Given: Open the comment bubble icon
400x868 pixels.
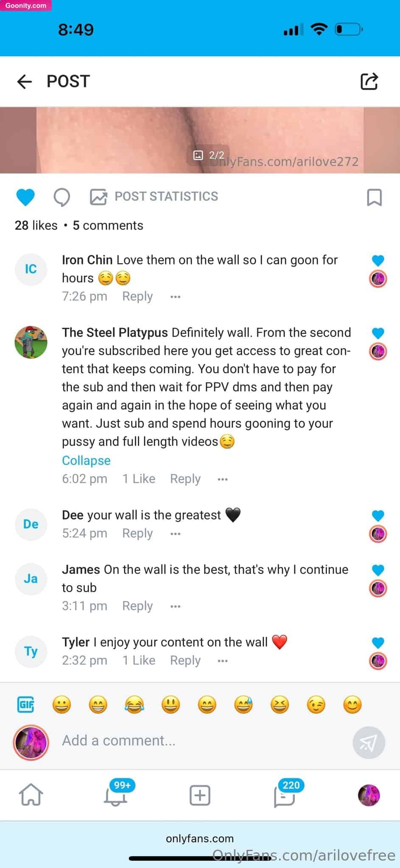Looking at the screenshot, I should [x=62, y=197].
